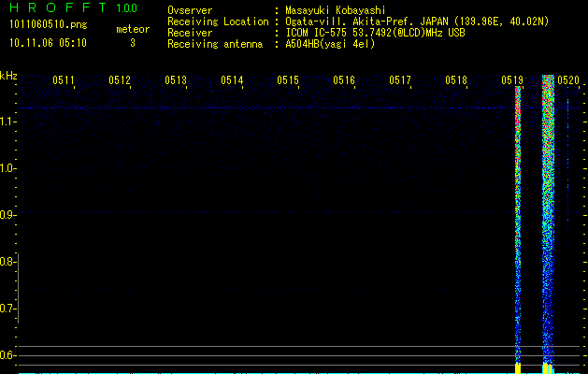Viewport: 588px width, 374px height.
Task: Click the 0.9 frequency axis label
Action: 7,215
